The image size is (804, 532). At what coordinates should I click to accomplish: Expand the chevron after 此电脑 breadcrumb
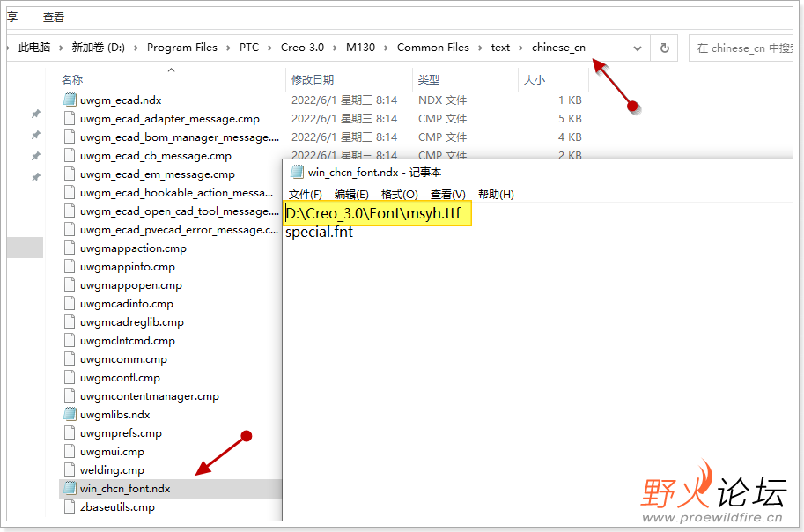61,48
